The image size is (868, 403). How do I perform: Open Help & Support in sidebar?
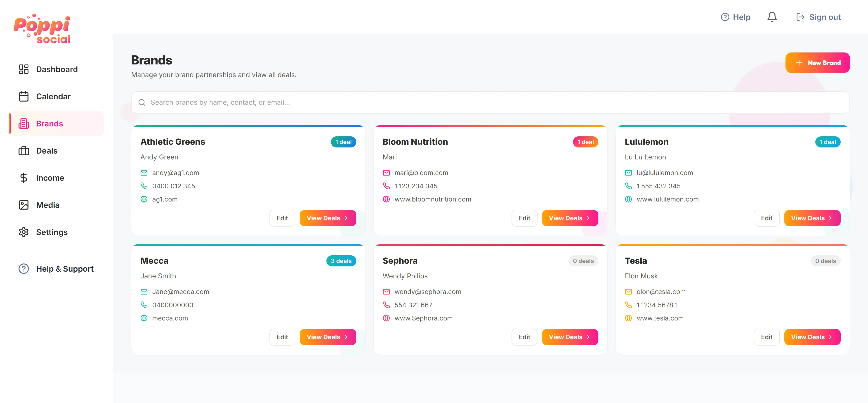pyautogui.click(x=56, y=269)
